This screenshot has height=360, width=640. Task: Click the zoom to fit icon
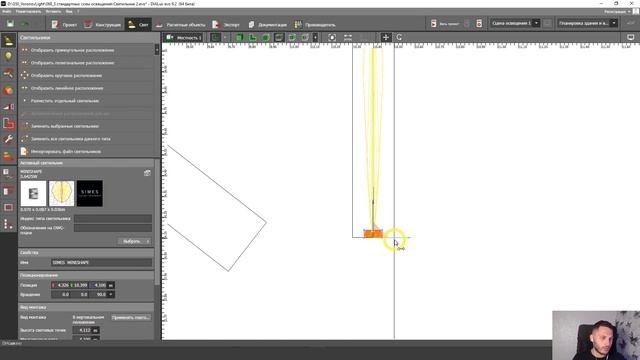point(332,38)
